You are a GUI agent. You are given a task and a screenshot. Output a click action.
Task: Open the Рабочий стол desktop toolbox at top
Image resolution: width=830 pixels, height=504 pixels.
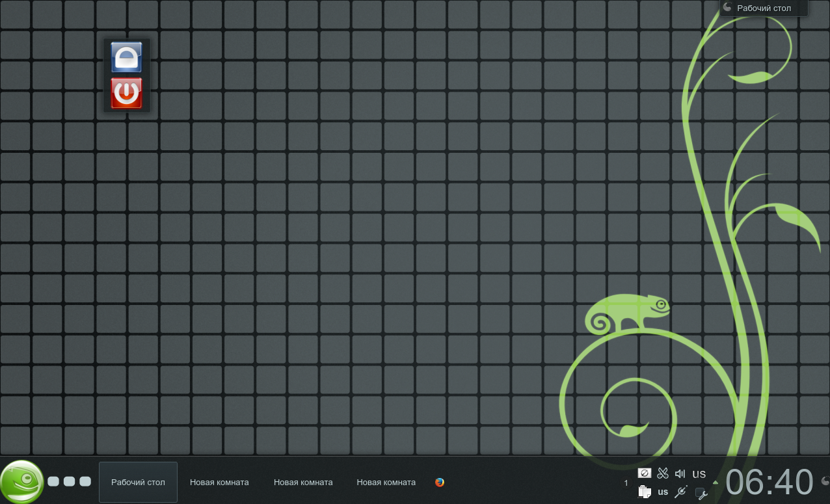(x=763, y=8)
